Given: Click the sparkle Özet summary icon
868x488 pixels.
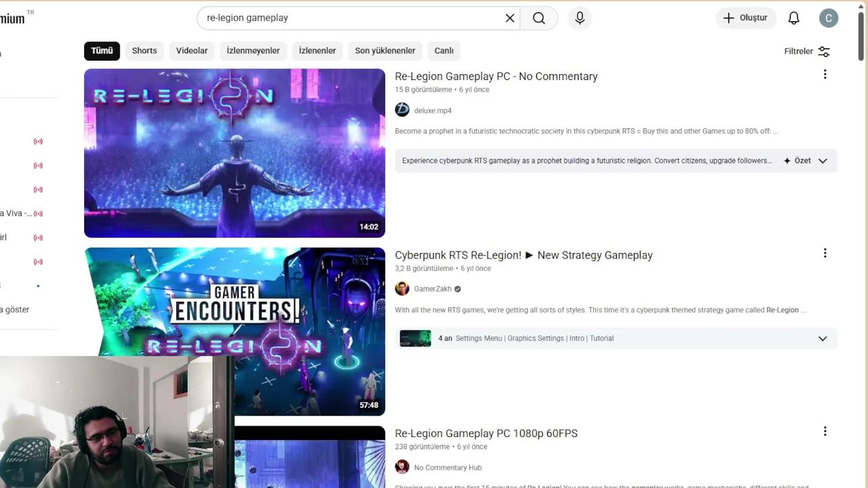Looking at the screenshot, I should [787, 161].
